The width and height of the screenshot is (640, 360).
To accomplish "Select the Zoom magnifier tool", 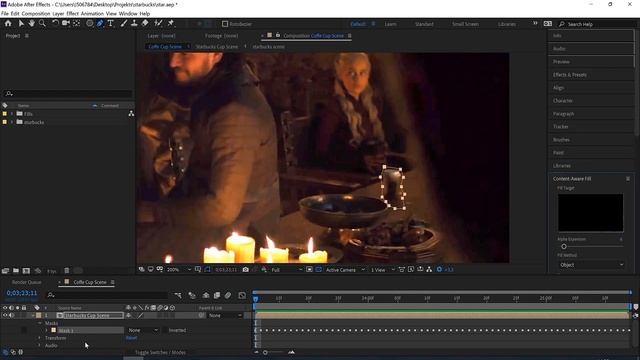I will pyautogui.click(x=42, y=24).
